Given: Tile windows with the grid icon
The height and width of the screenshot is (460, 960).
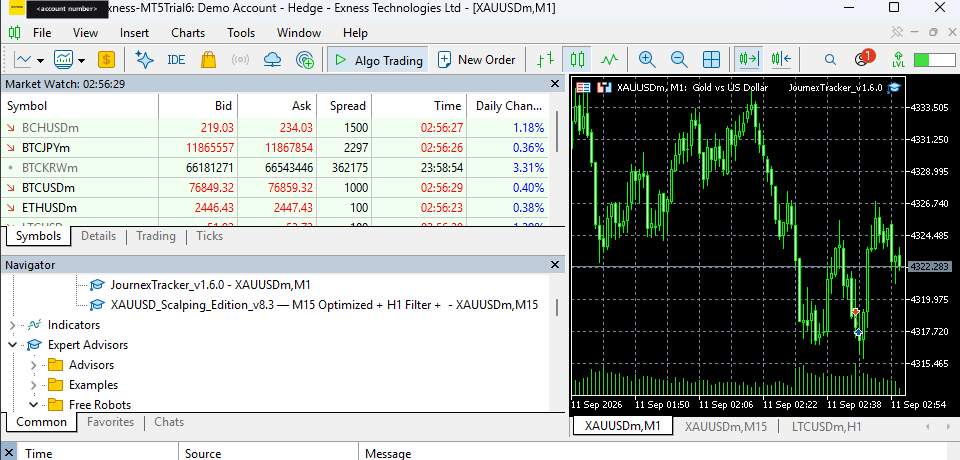Looking at the screenshot, I should [711, 60].
